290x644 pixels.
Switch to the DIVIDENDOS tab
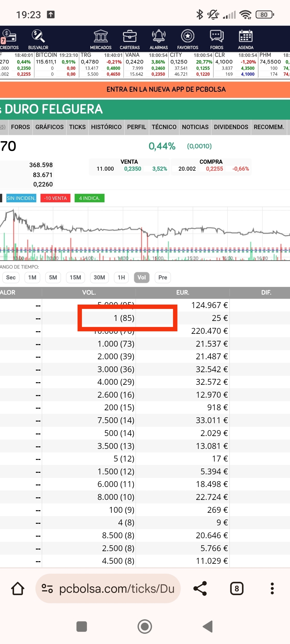pyautogui.click(x=231, y=127)
